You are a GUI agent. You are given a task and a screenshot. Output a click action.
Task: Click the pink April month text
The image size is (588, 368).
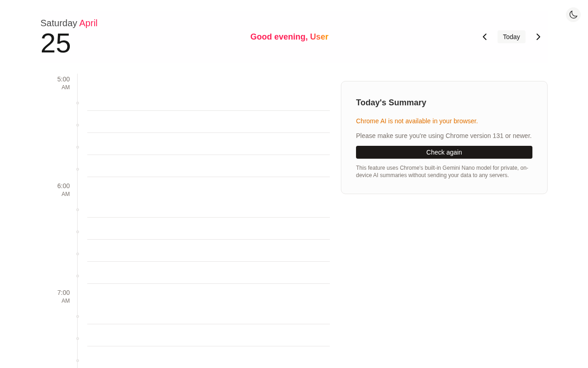[x=88, y=23]
